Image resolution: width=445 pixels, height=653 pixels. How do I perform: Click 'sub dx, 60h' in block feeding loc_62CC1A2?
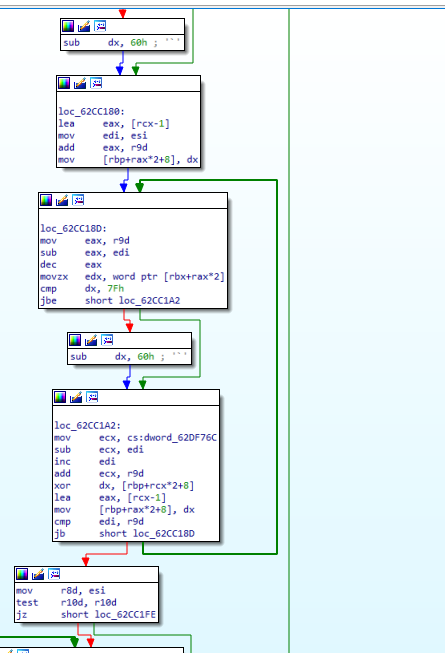tap(112, 356)
